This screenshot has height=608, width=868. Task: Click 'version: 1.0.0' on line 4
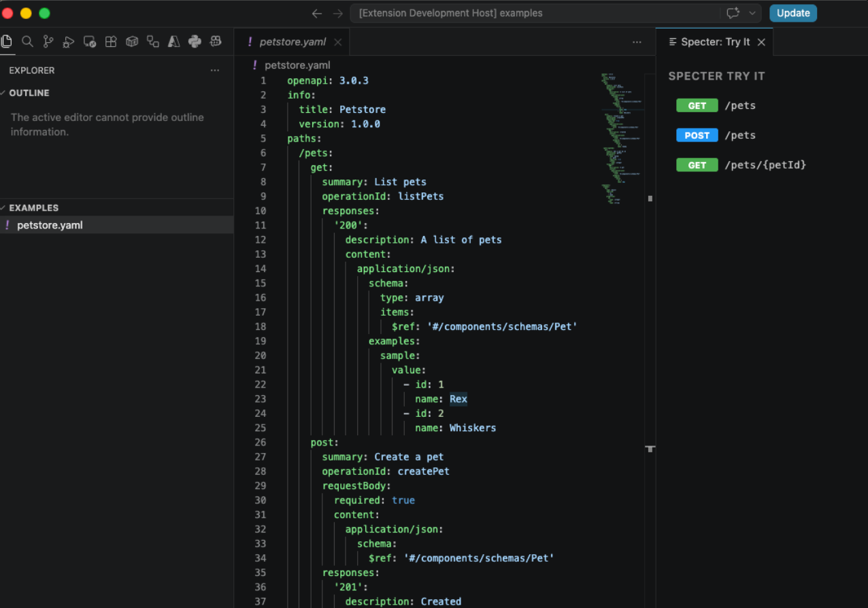339,124
